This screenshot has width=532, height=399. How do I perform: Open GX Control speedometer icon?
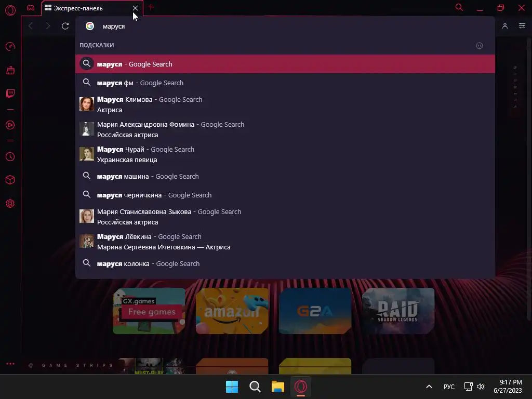click(x=10, y=46)
